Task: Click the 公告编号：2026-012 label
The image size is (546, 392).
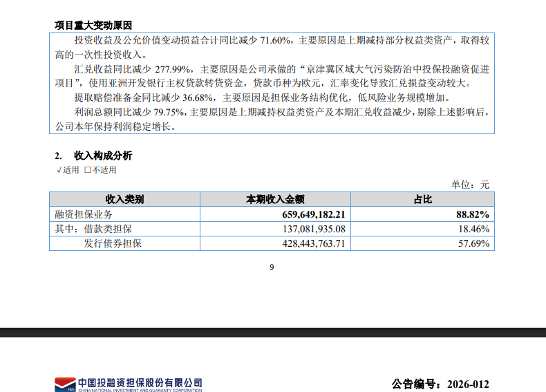Action: point(440,384)
